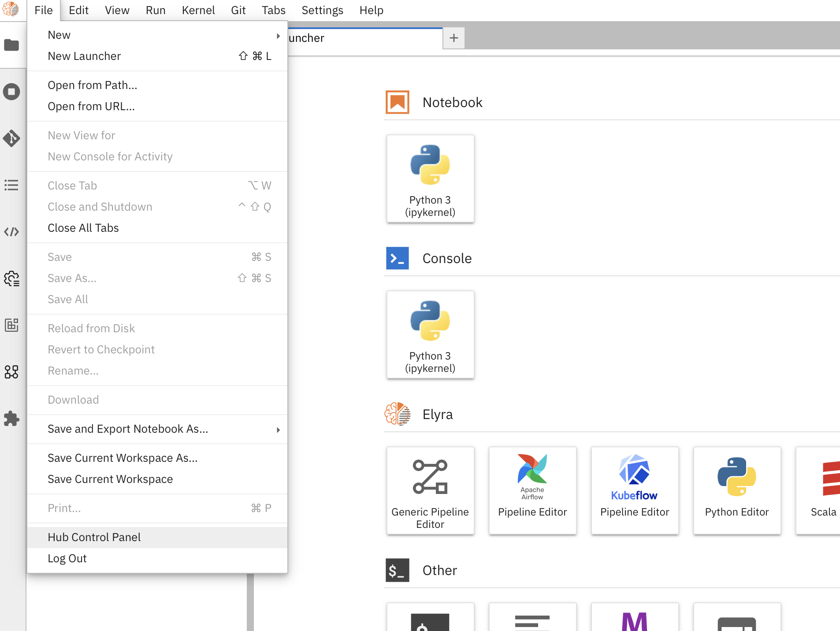Launch Kubeflow Pipeline Editor

(x=635, y=490)
